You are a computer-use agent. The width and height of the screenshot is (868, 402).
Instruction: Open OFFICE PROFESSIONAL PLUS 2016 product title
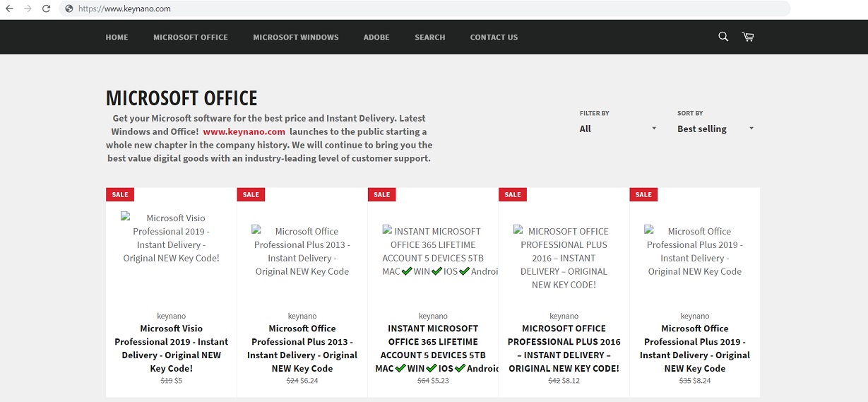pos(564,348)
